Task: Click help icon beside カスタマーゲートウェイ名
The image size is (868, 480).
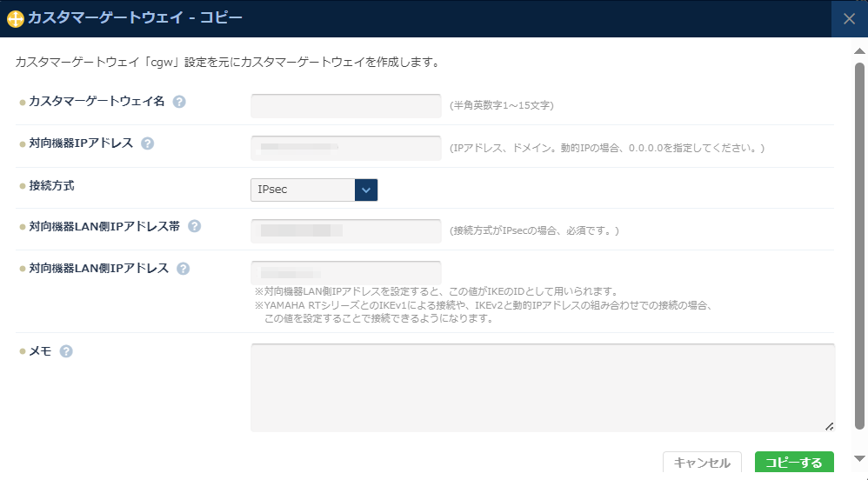Action: 179,102
